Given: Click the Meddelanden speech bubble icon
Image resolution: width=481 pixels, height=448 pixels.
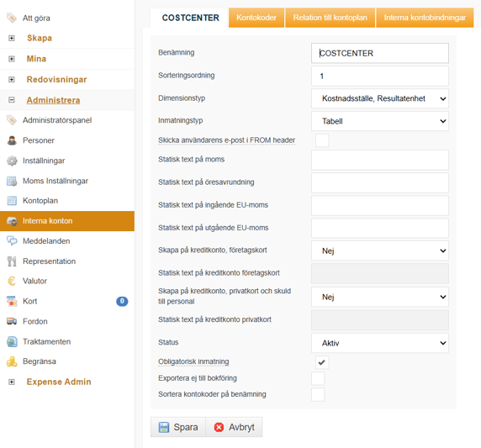Looking at the screenshot, I should [12, 241].
